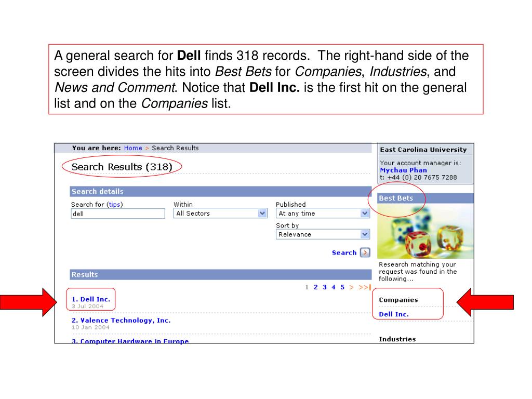Viewport: 532px width, 399px height.
Task: Click the Home breadcrumb link
Action: click(133, 148)
